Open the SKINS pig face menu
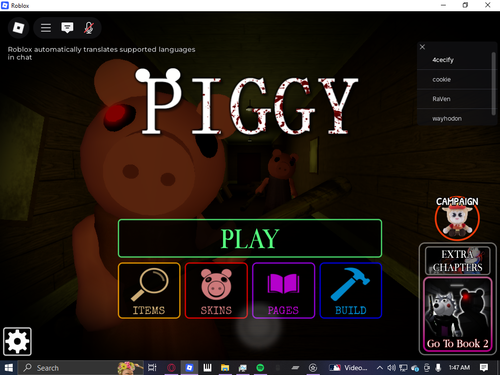 pyautogui.click(x=216, y=291)
